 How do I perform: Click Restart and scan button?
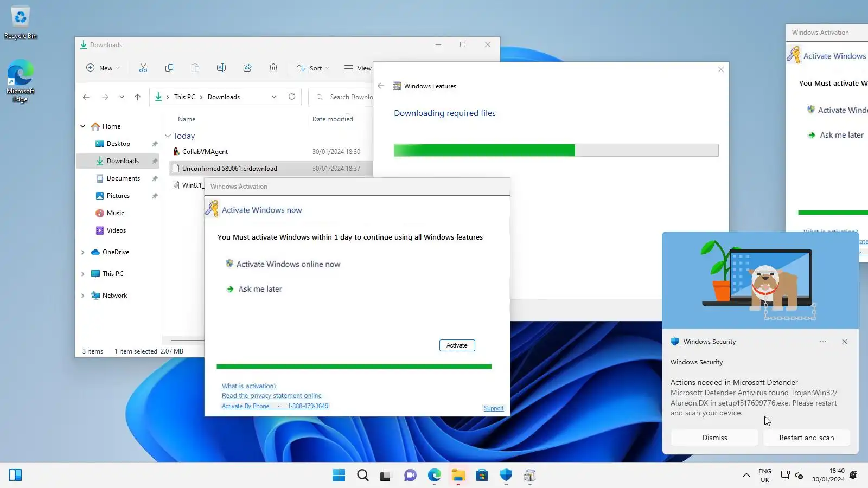[x=807, y=438]
